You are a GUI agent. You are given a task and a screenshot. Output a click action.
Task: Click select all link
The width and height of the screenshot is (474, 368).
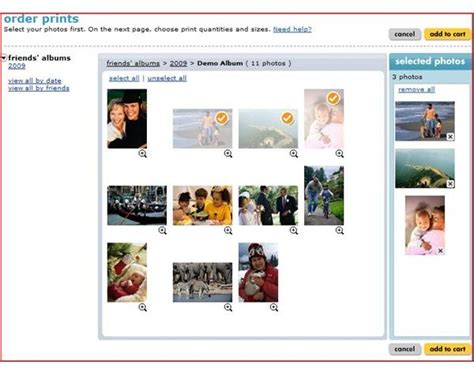point(124,78)
